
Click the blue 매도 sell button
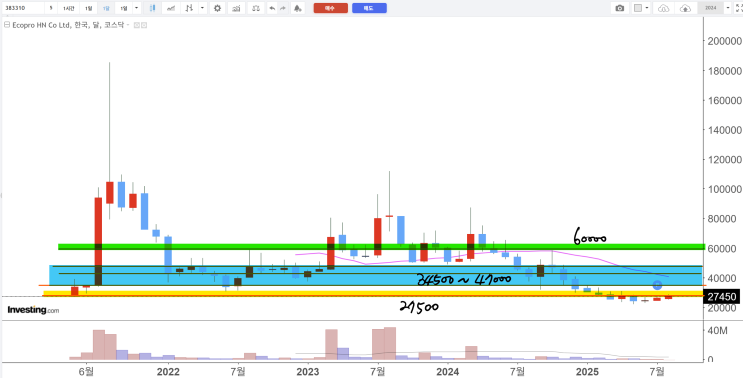(x=369, y=8)
